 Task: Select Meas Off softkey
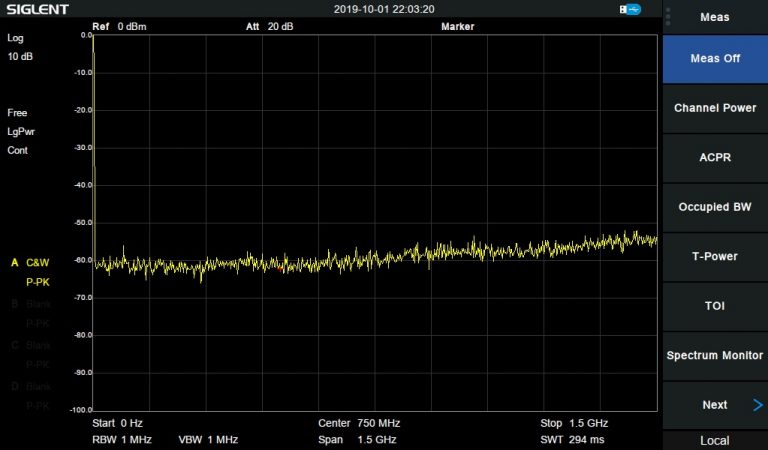[x=714, y=58]
